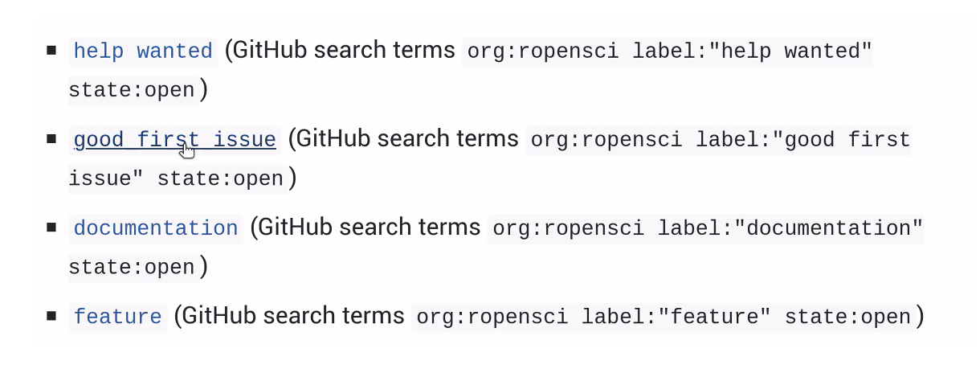Screen dimensions: 980x369
Task: Open the "feature" label link
Action: 117,317
